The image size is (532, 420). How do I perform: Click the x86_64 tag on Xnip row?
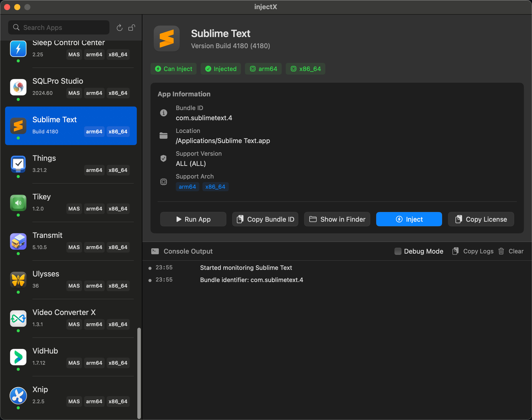click(118, 401)
